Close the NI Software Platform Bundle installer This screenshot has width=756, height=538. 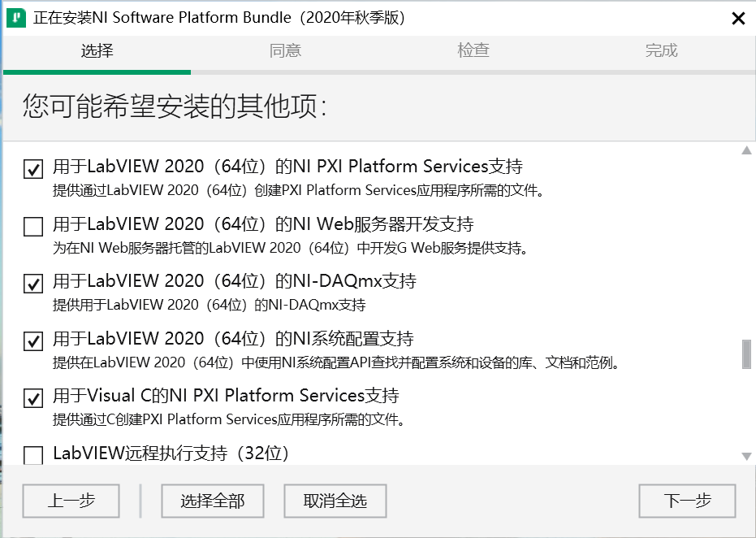pos(738,19)
